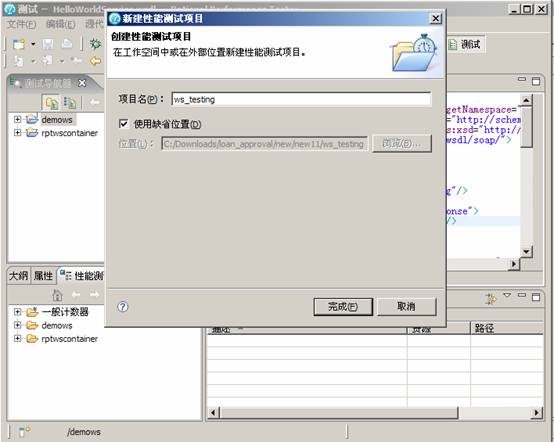This screenshot has width=554, height=442.
Task: Minimize the editor area panel
Action: tap(521, 79)
